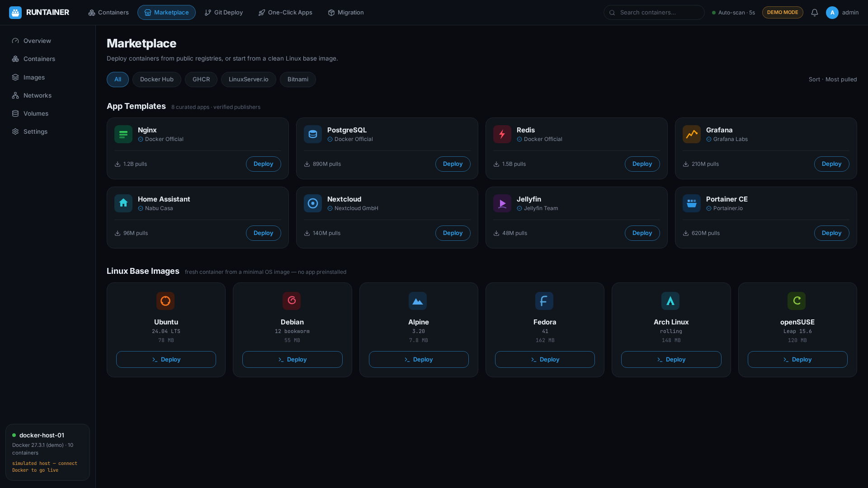This screenshot has height=488, width=868.
Task: Toggle the Auto-scan 5s indicator
Action: click(733, 13)
